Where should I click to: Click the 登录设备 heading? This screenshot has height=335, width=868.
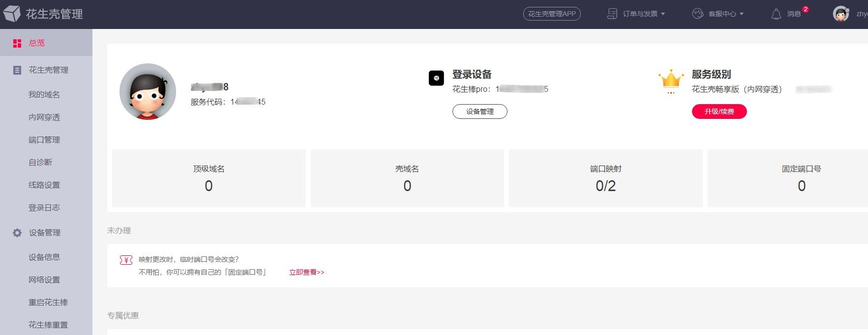tap(472, 74)
